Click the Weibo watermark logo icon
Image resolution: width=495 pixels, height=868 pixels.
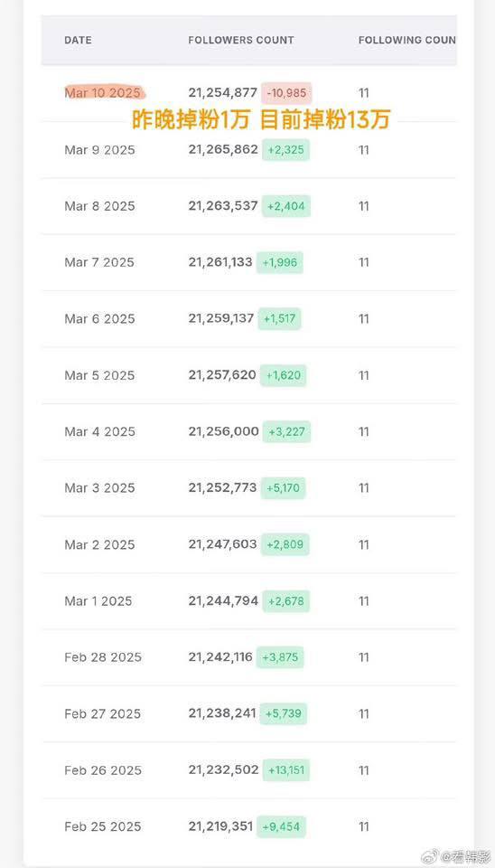pos(434,854)
